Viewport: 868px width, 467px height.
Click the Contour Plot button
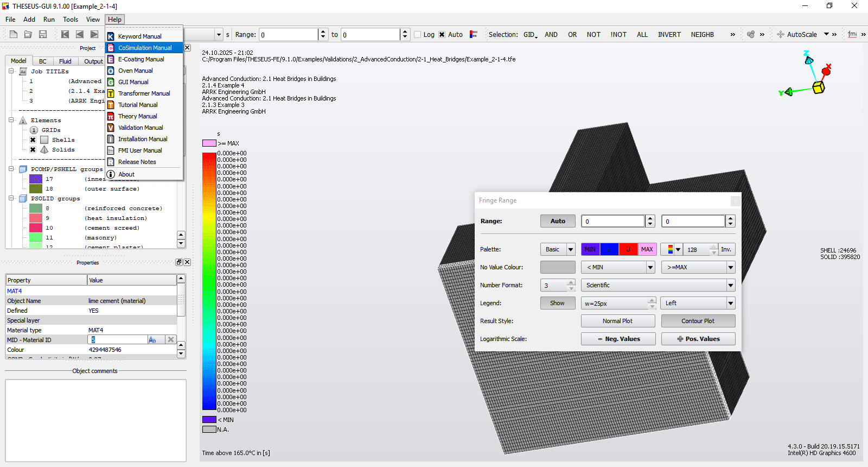coord(698,321)
